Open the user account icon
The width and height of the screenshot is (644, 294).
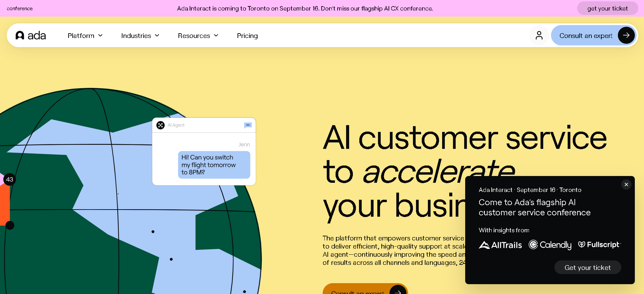(539, 35)
